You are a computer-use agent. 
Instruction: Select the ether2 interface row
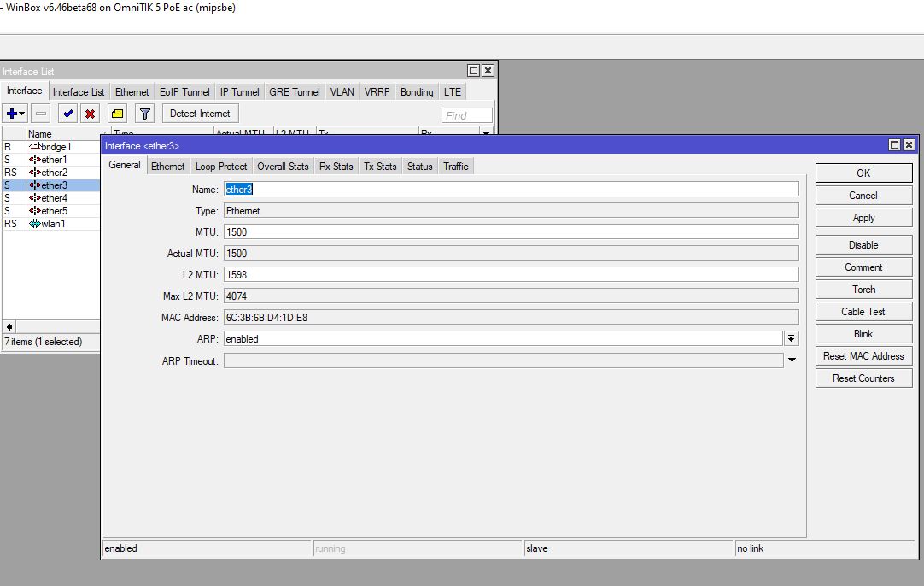click(x=51, y=173)
